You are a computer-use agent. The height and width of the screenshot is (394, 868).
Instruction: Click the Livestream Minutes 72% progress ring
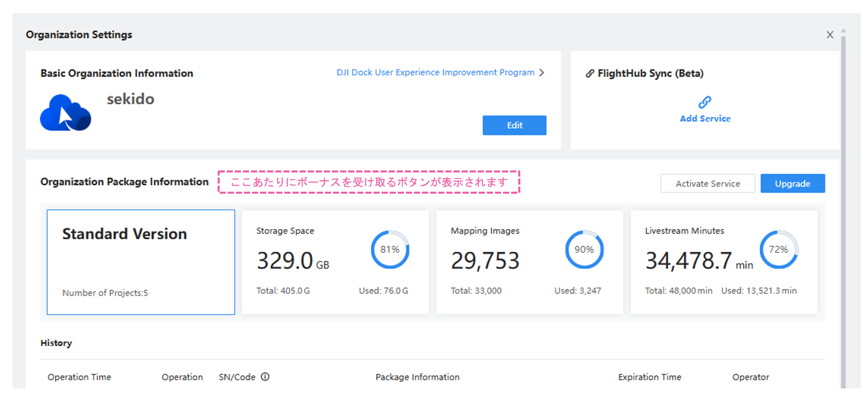point(778,249)
